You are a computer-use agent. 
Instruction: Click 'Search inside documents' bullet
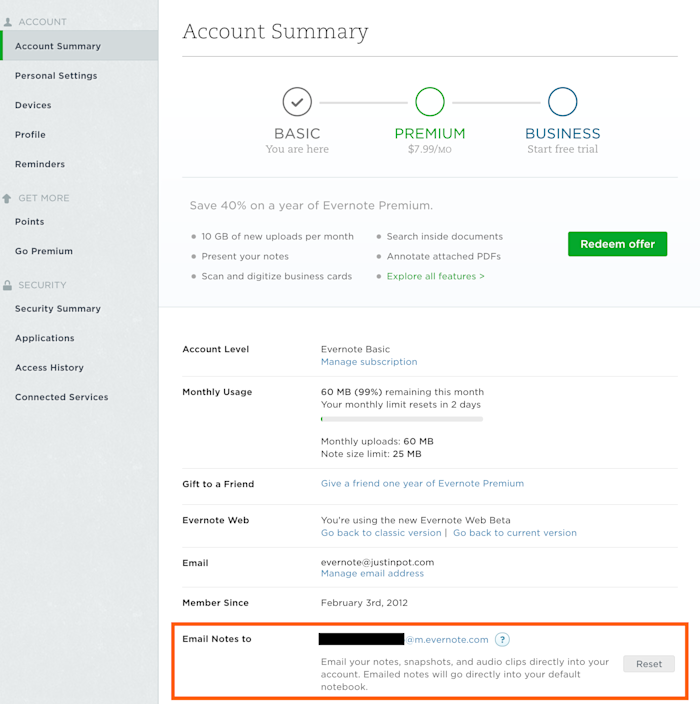[445, 236]
